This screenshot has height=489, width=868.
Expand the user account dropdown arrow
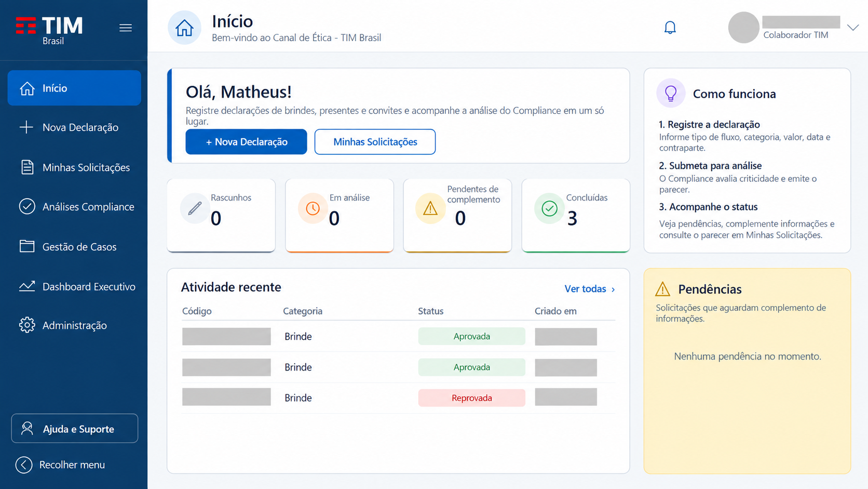click(x=853, y=28)
